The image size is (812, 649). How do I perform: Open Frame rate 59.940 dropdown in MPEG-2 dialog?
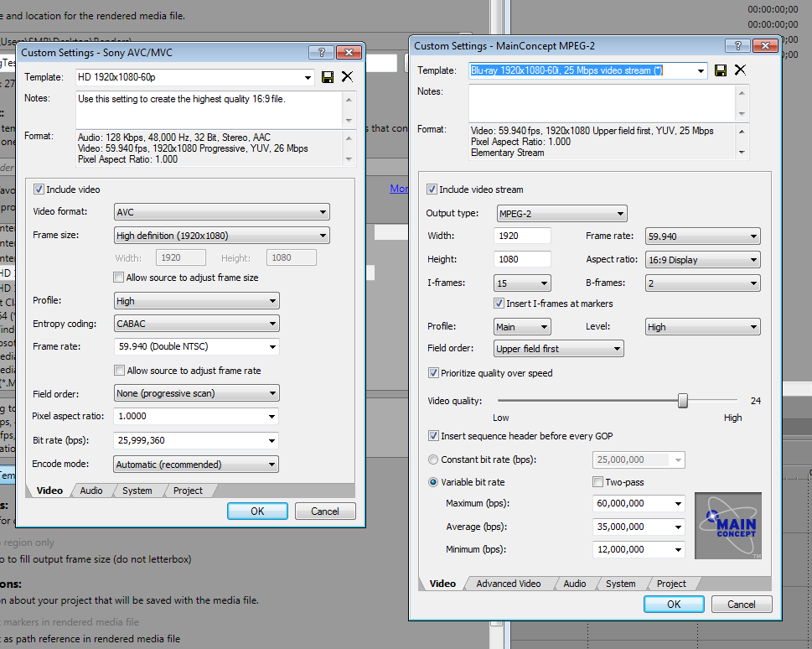tap(703, 236)
